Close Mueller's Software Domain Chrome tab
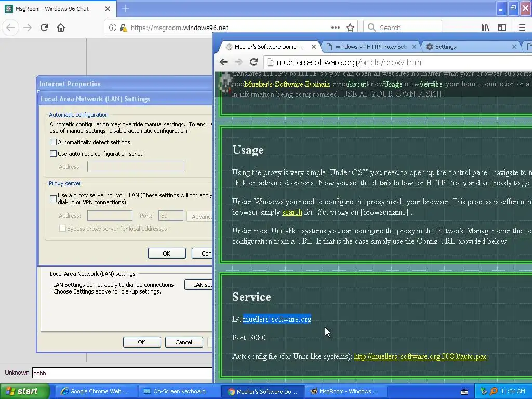The width and height of the screenshot is (532, 399). click(314, 47)
